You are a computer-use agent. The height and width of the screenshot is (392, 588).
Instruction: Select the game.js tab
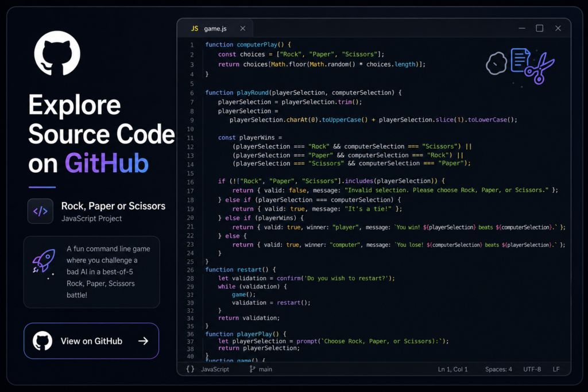[215, 29]
